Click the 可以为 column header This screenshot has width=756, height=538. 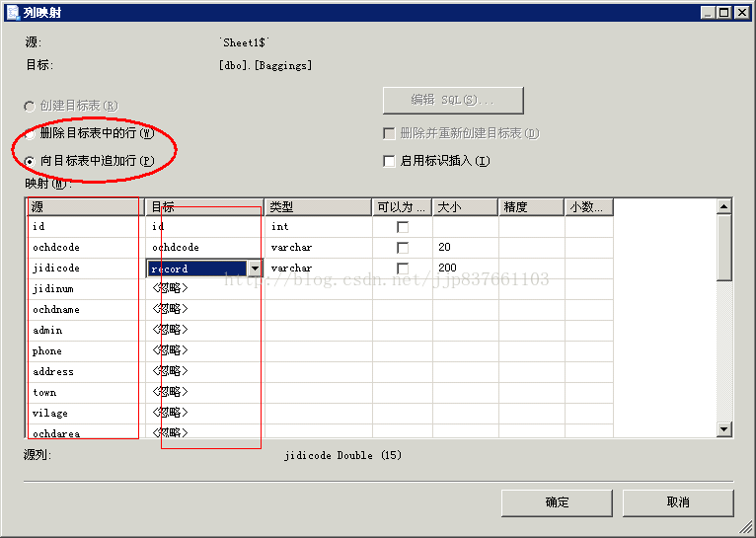(402, 207)
